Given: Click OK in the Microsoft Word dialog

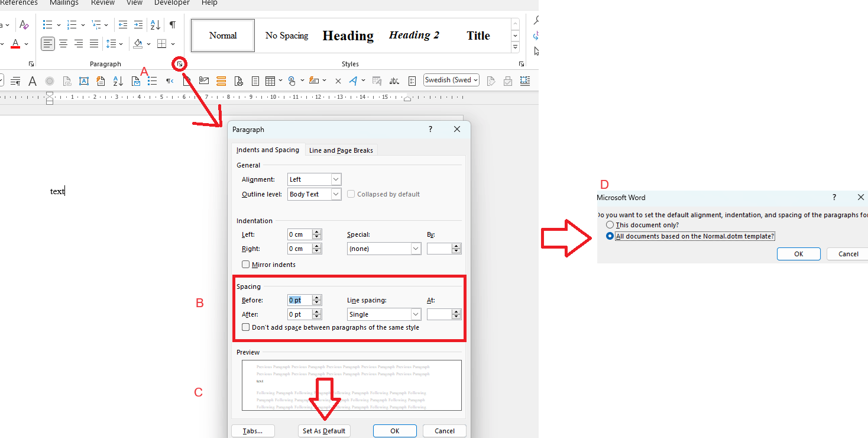Looking at the screenshot, I should pyautogui.click(x=799, y=254).
